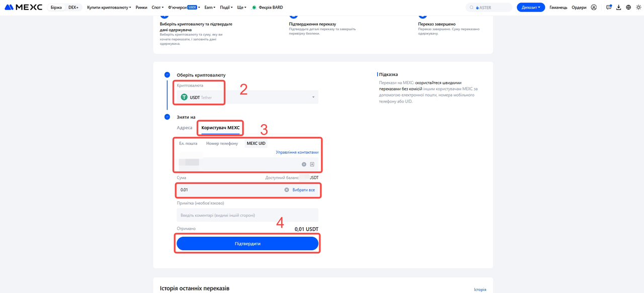Screen dimensions: 644x293
Task: Switch to the Адреса tab
Action: [x=185, y=128]
